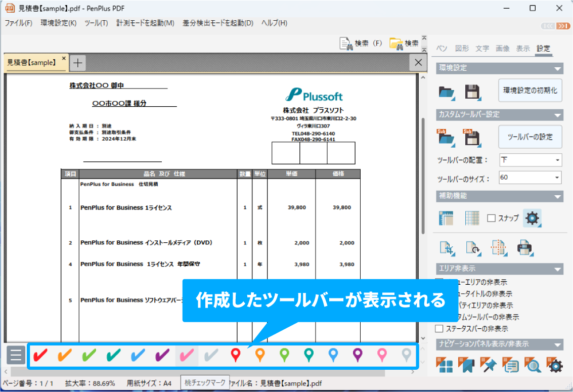Screen dimensions: 573x392
Task: Select the red checkmark stamp
Action: pyautogui.click(x=40, y=355)
